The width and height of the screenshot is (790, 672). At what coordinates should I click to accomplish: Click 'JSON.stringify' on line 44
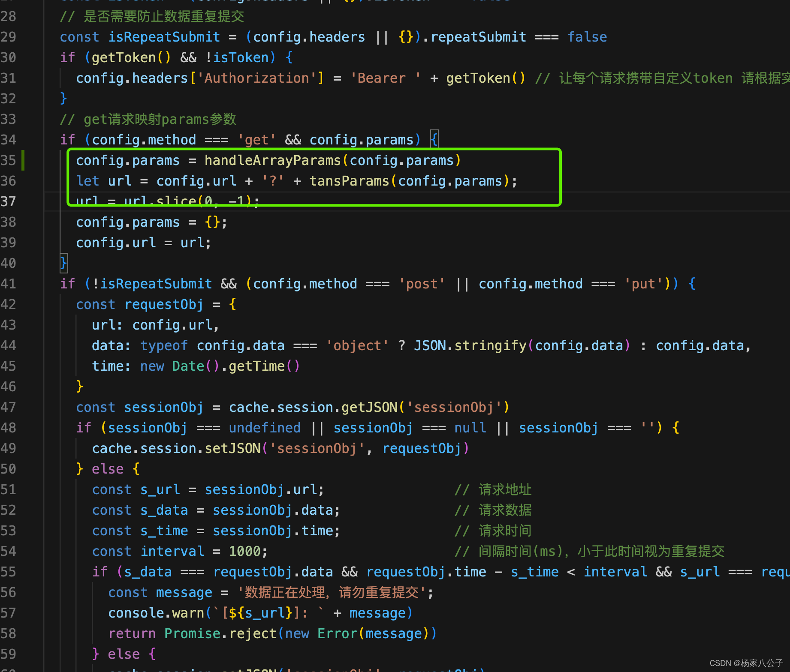470,345
